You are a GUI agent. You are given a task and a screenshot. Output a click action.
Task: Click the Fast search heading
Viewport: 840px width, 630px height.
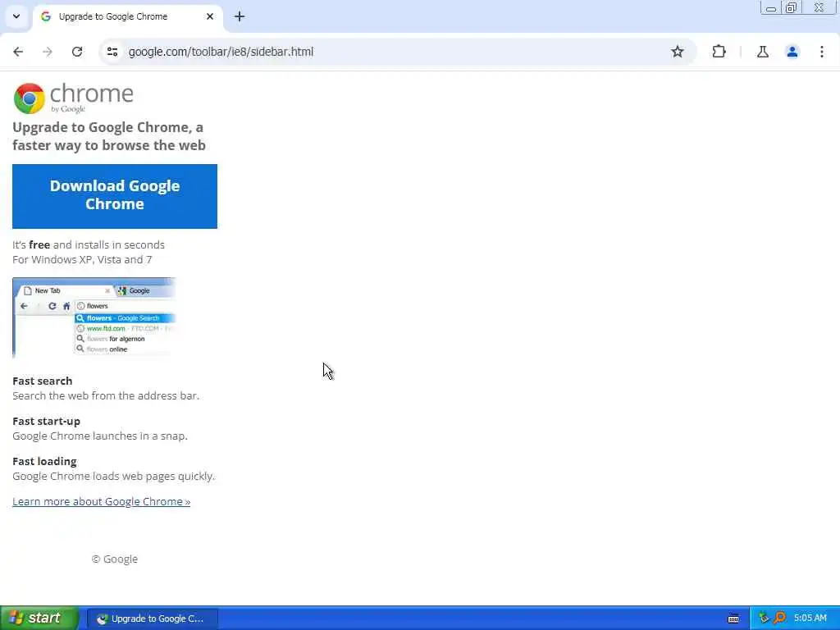[x=43, y=381]
